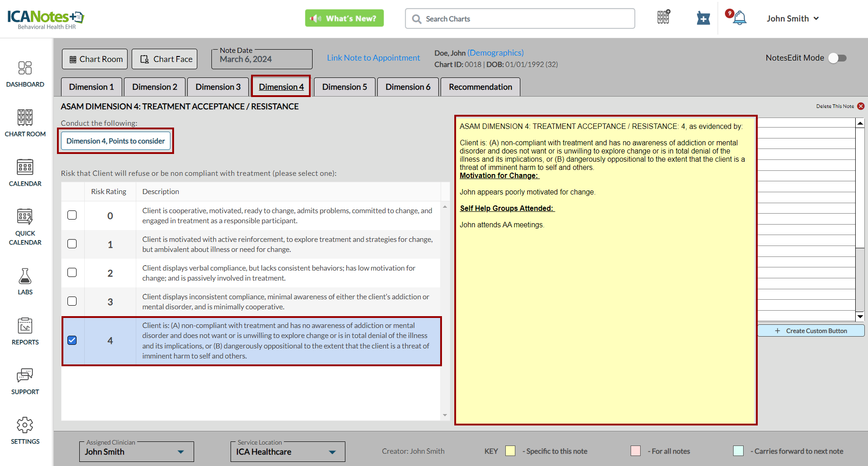Uncheck the risk rating 4 checkbox
The width and height of the screenshot is (868, 466).
pos(72,340)
